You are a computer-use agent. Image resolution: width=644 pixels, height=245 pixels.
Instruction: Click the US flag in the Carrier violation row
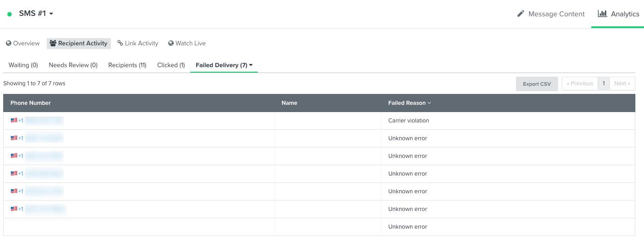[14, 120]
